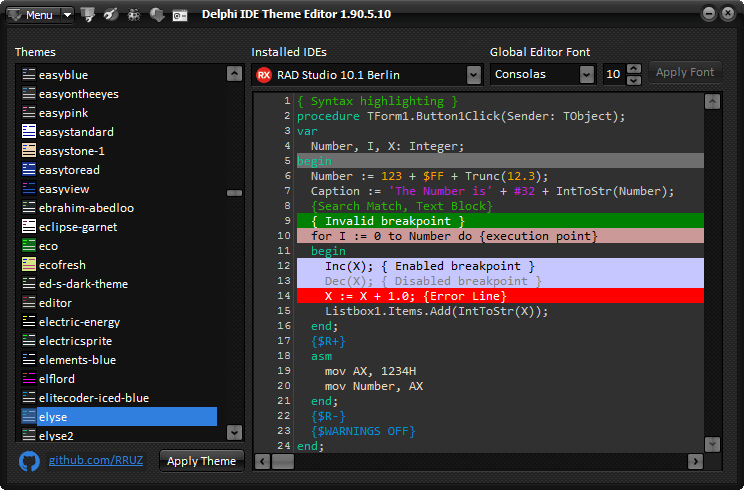Click the GitHub logo icon
Viewport: 744px width, 490px height.
(29, 461)
